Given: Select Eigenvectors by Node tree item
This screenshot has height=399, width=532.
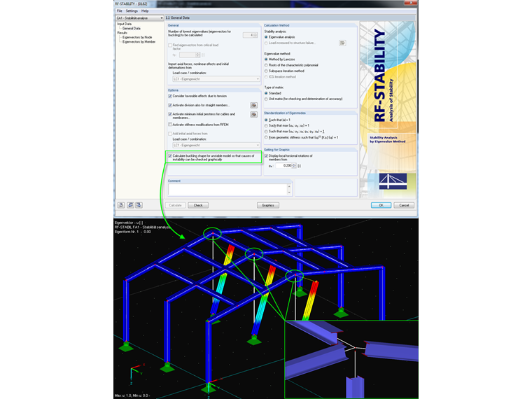Looking at the screenshot, I should point(137,37).
